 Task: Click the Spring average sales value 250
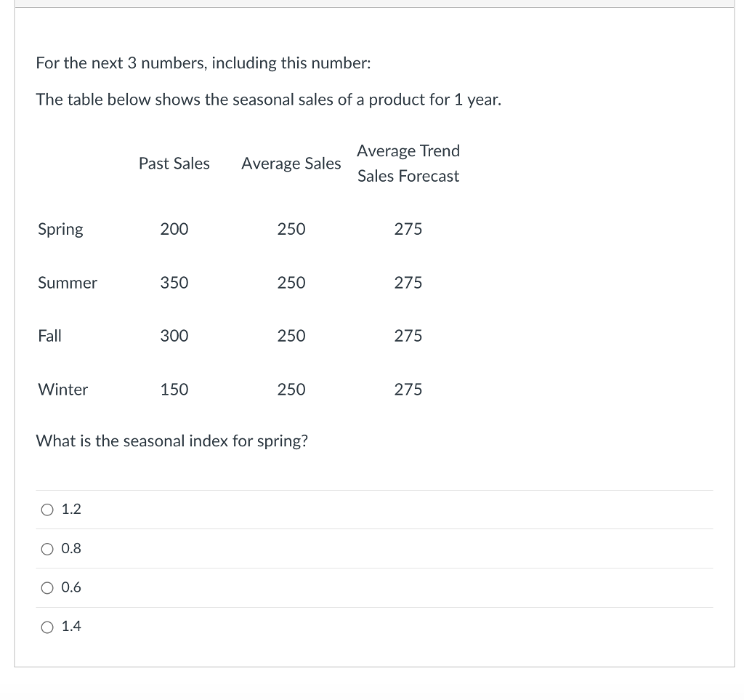click(x=291, y=229)
